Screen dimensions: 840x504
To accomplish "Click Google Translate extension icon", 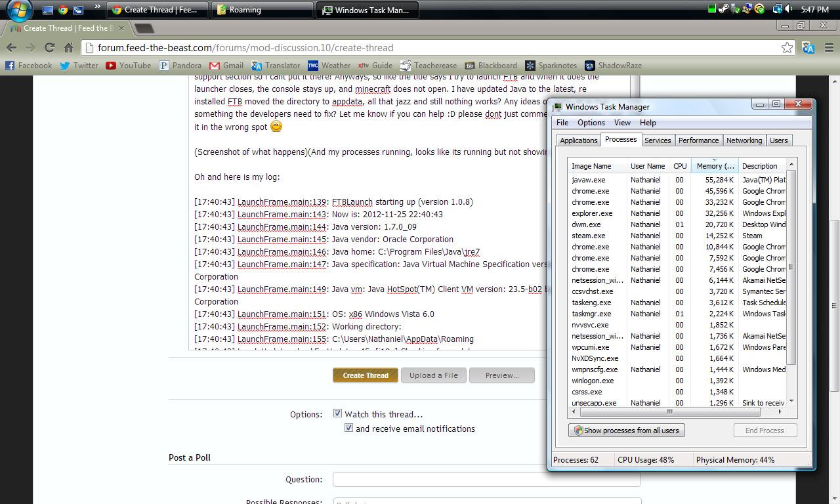I will (x=808, y=47).
